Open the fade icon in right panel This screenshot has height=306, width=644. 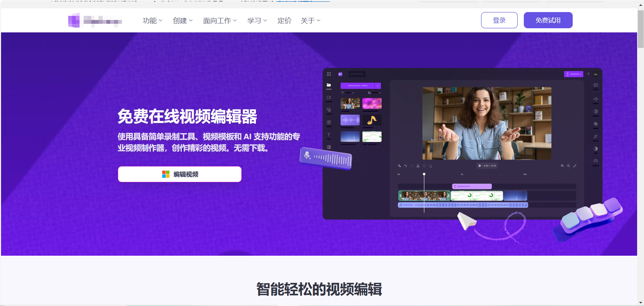596,111
